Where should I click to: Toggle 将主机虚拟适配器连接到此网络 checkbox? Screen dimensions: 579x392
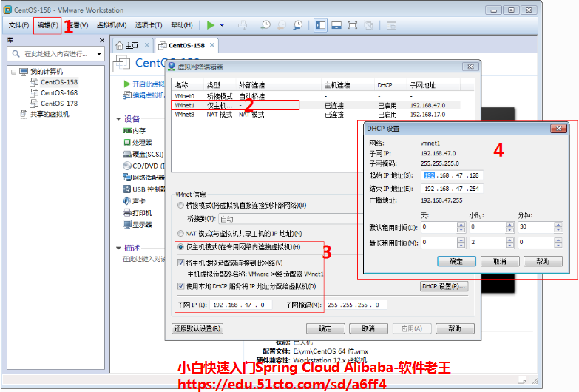180,263
